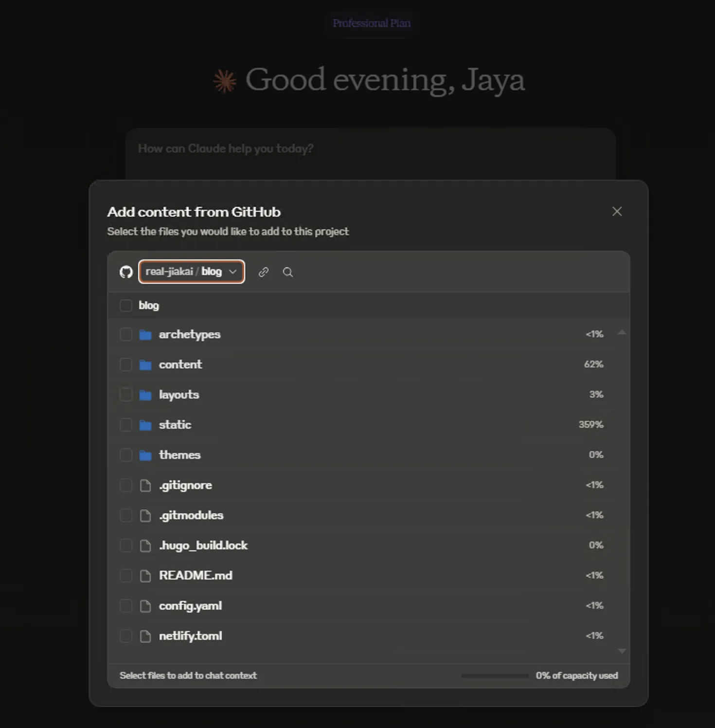Open the file search magnifier icon

pos(288,272)
